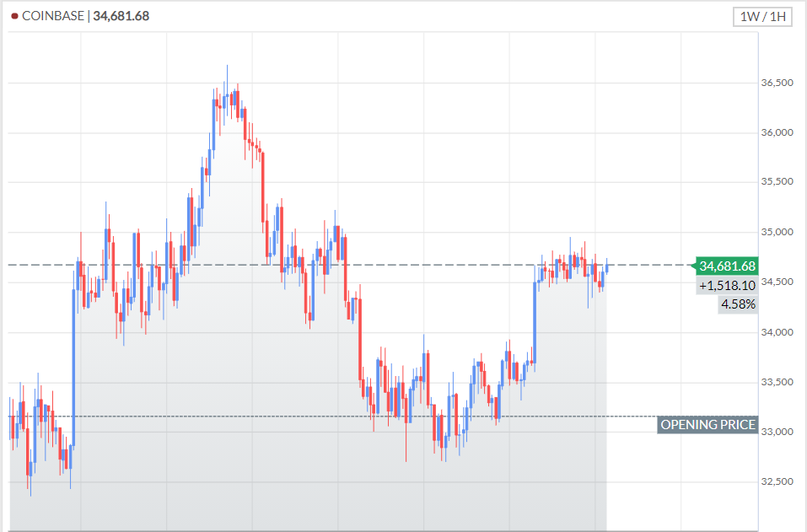Click the 32,500 axis label
Viewport: 807px width, 532px height.
777,481
